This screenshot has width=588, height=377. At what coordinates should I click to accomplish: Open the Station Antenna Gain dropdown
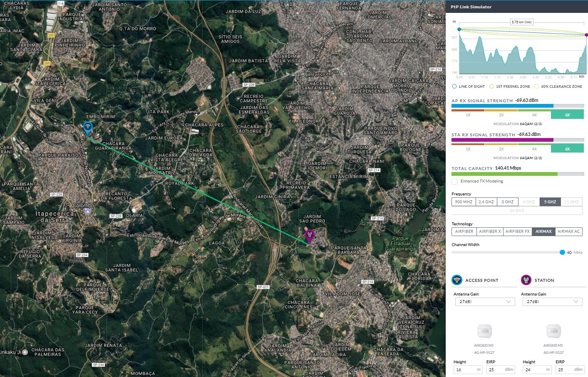click(x=552, y=302)
